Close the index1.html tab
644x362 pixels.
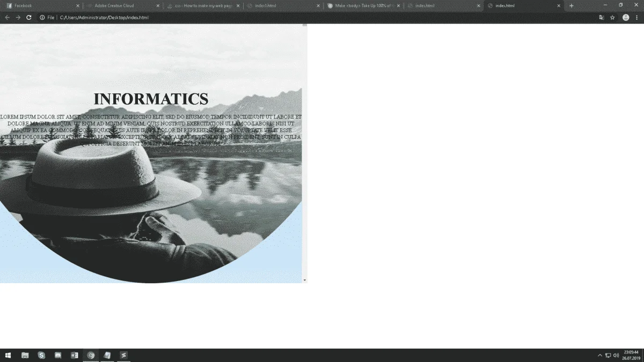(318, 6)
